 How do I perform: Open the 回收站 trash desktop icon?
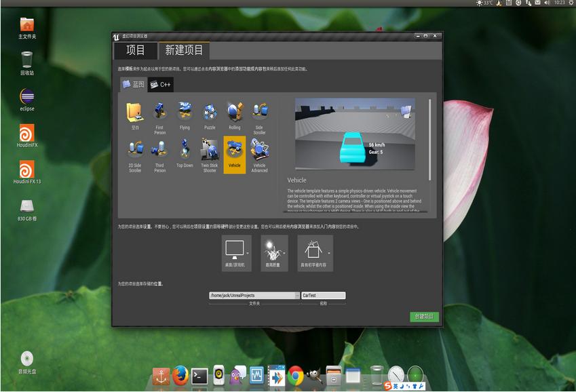[x=27, y=63]
